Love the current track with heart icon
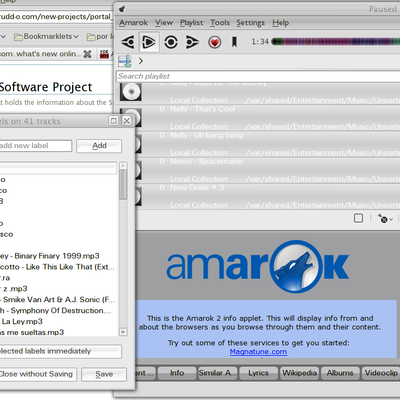This screenshot has width=400, height=400. pos(214,42)
